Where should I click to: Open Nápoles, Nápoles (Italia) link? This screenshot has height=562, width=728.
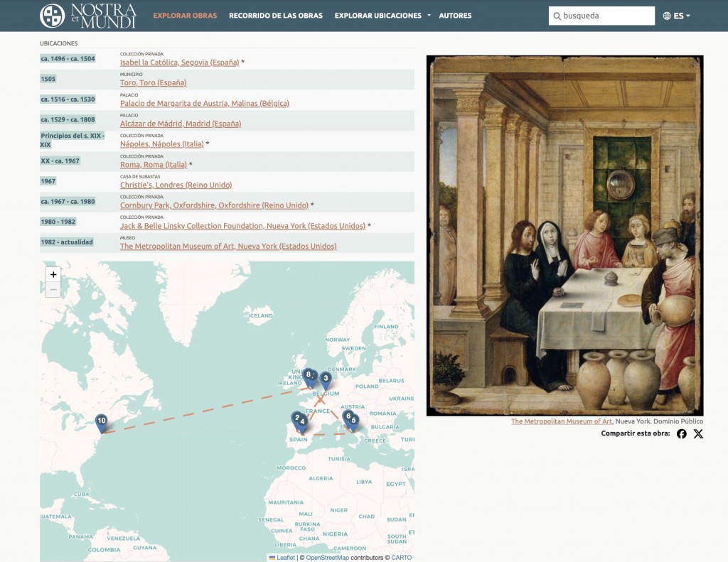pos(162,144)
